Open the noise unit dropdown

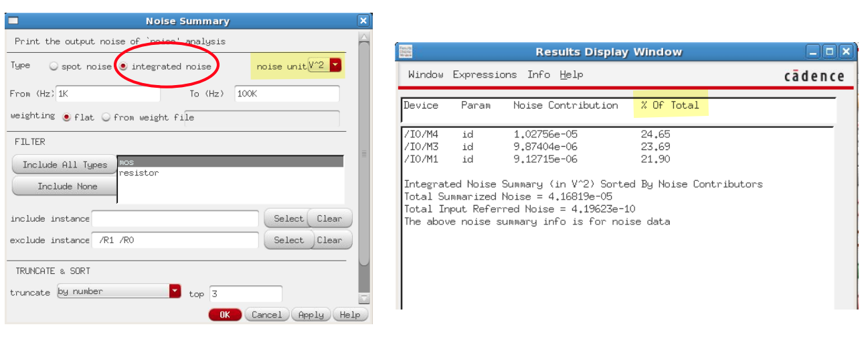coord(335,66)
